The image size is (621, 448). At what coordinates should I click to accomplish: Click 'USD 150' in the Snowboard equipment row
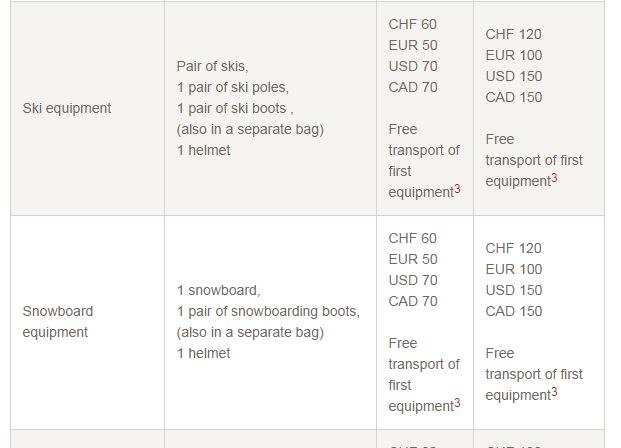513,290
